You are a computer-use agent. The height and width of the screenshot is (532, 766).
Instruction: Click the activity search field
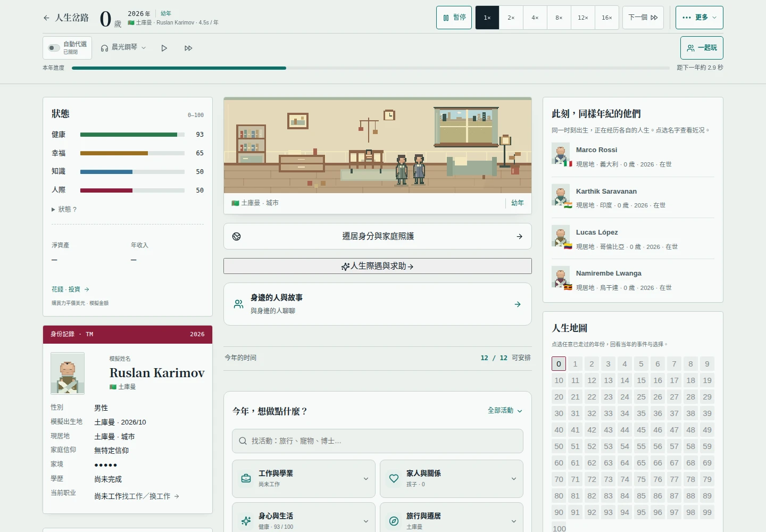pyautogui.click(x=378, y=441)
